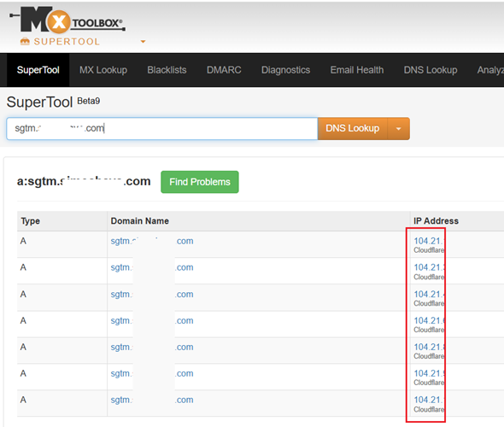
Task: Select the DNS Lookup navigation tab
Action: [x=431, y=70]
